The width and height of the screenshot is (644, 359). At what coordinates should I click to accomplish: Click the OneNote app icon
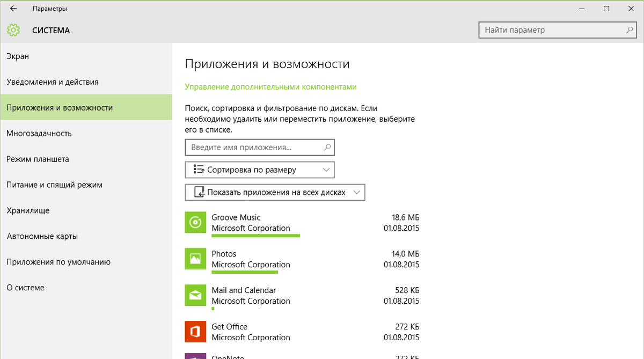[x=195, y=356]
